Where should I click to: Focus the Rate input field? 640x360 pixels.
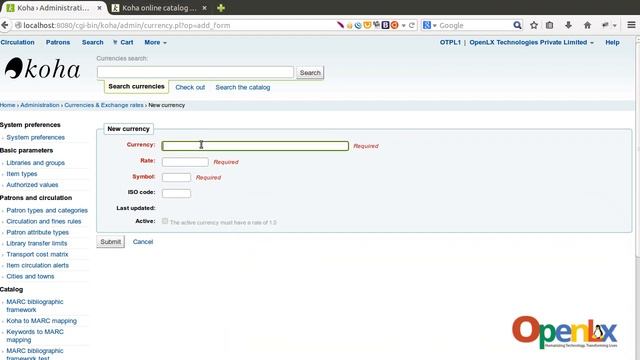pyautogui.click(x=185, y=162)
